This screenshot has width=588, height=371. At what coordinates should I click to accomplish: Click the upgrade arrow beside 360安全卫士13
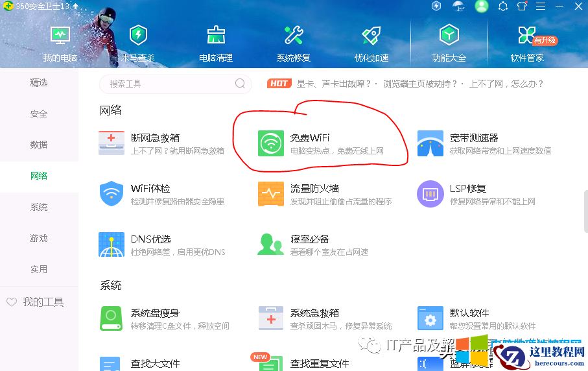click(x=76, y=6)
